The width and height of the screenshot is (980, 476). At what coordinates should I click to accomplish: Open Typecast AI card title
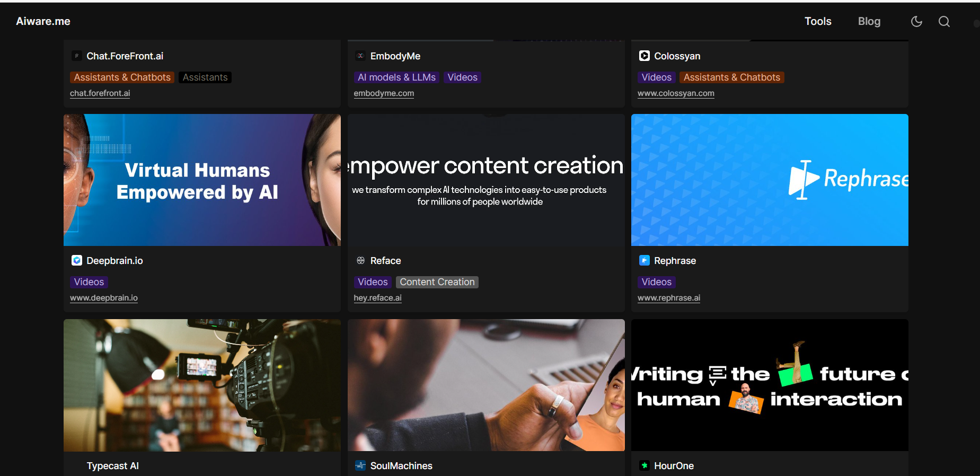click(113, 466)
